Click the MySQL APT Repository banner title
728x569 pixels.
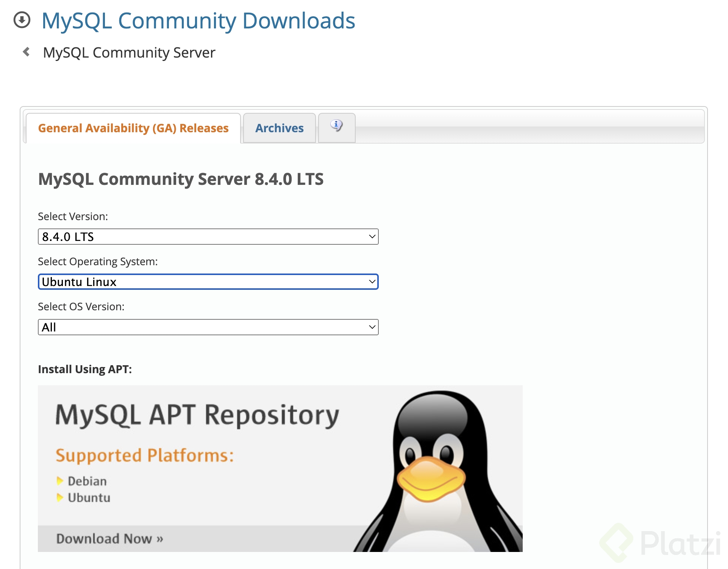(197, 416)
